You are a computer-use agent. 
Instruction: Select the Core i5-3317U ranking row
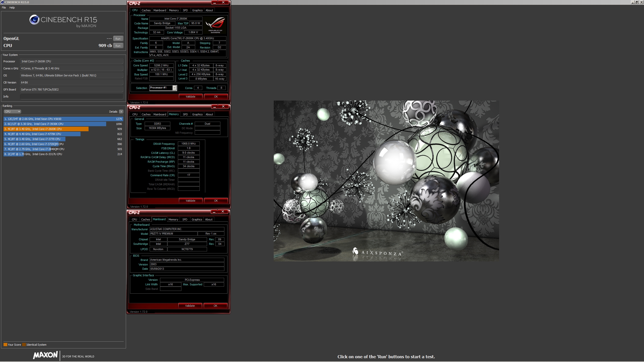63,154
